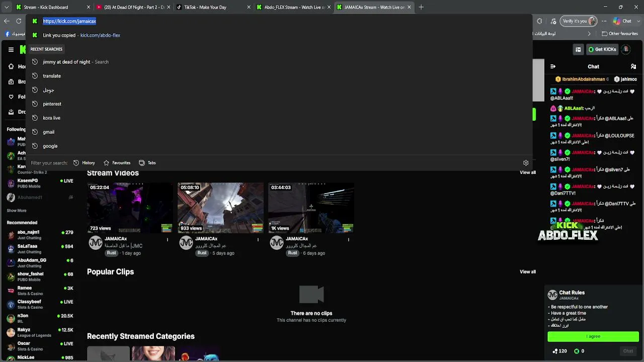Open the chat users list icon
Screen dimensions: 644x362
click(x=633, y=66)
